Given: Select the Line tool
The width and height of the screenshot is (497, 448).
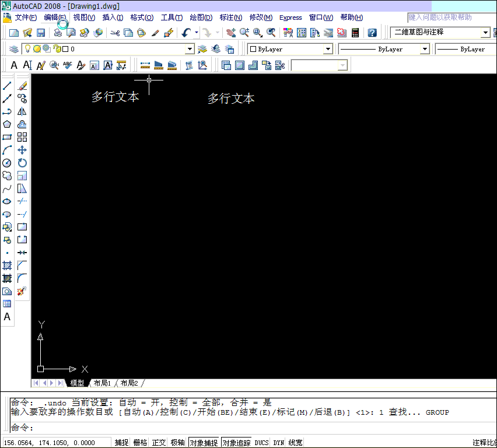Looking at the screenshot, I should point(8,85).
